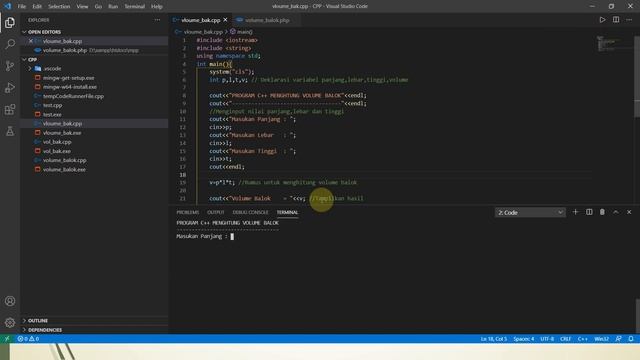The image size is (640, 360).
Task: Expand the .vscode folder
Action: 52,69
